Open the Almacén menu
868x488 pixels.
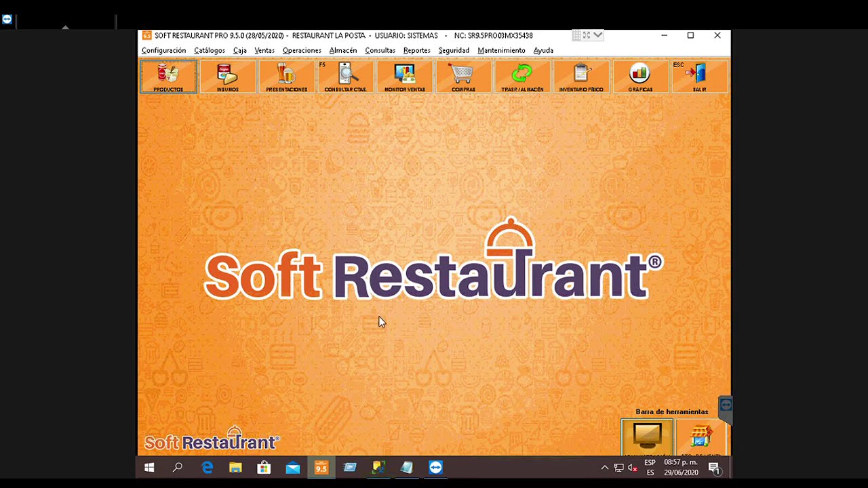[x=343, y=51]
